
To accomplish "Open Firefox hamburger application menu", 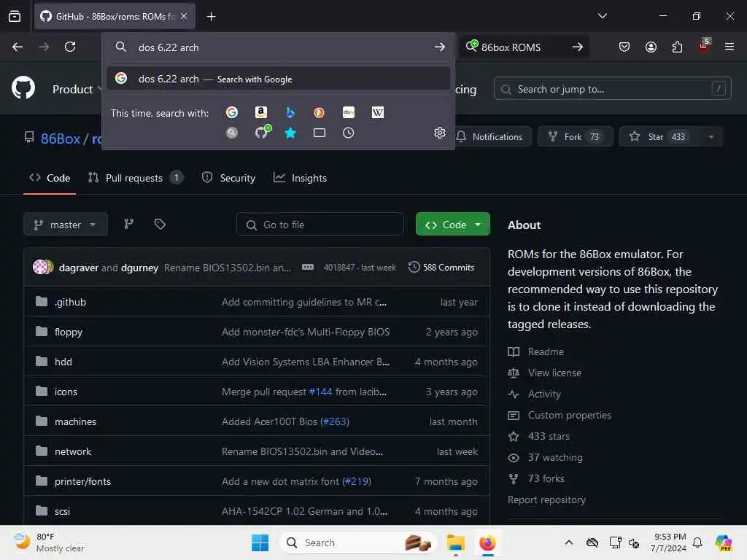I will pos(729,47).
